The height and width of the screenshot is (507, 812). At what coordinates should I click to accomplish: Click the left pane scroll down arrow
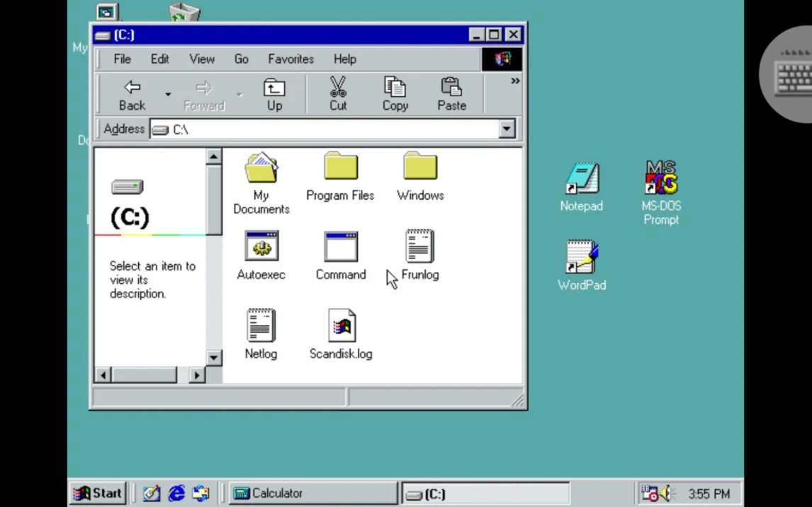pyautogui.click(x=214, y=358)
